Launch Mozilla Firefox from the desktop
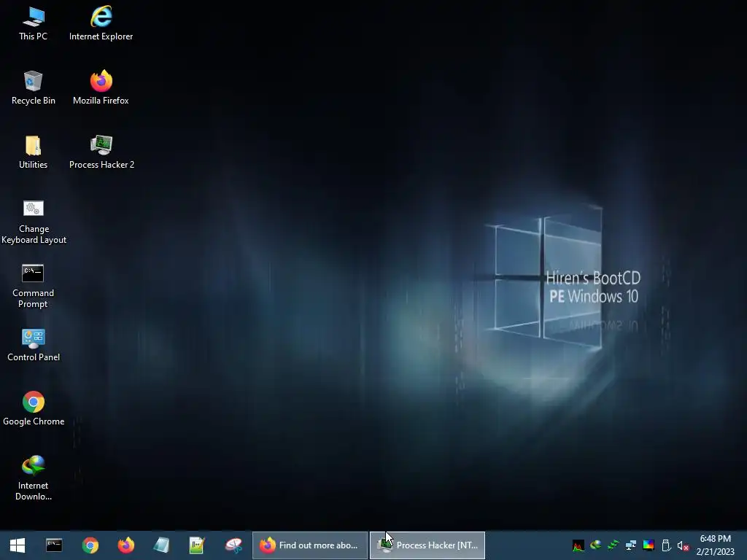 pos(101,87)
